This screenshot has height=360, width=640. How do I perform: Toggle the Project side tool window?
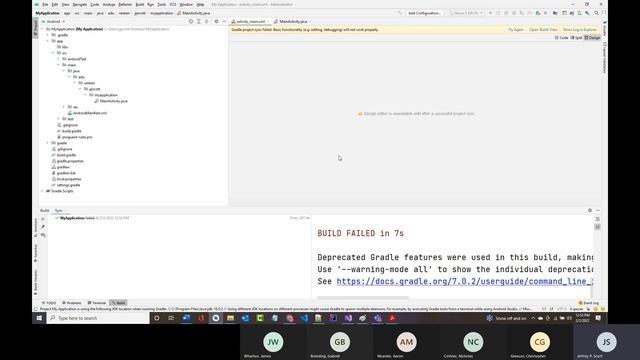click(x=35, y=28)
